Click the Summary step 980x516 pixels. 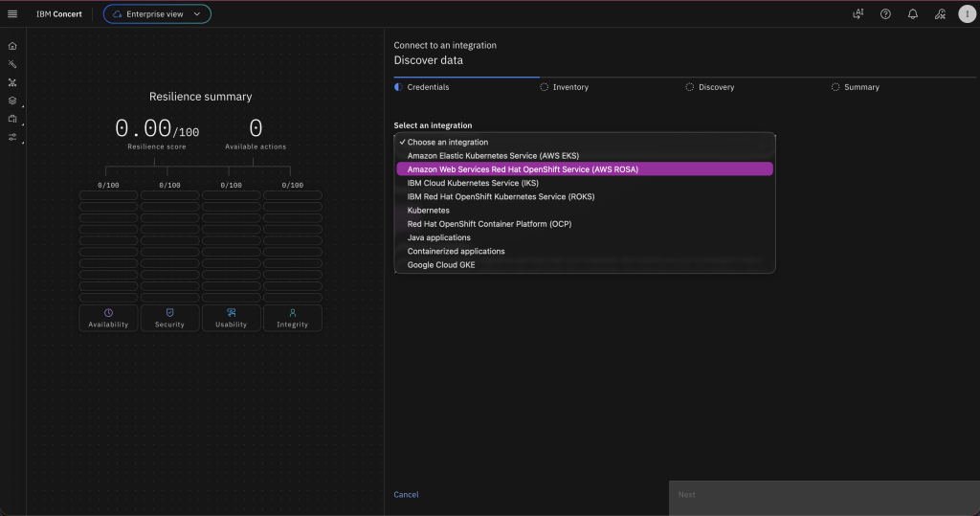[x=856, y=87]
